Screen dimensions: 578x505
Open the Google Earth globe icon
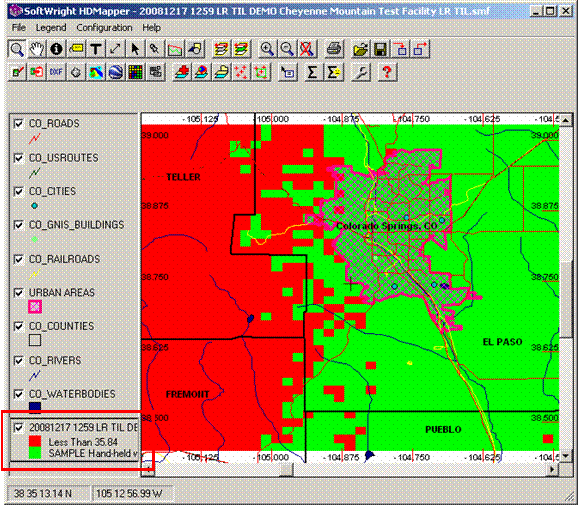[x=115, y=72]
